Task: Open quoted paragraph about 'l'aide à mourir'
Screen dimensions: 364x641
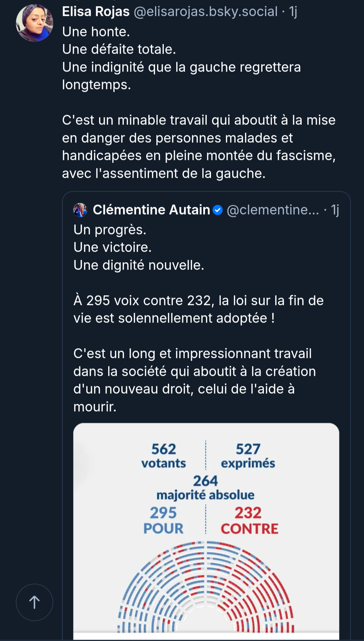Action: (x=194, y=380)
